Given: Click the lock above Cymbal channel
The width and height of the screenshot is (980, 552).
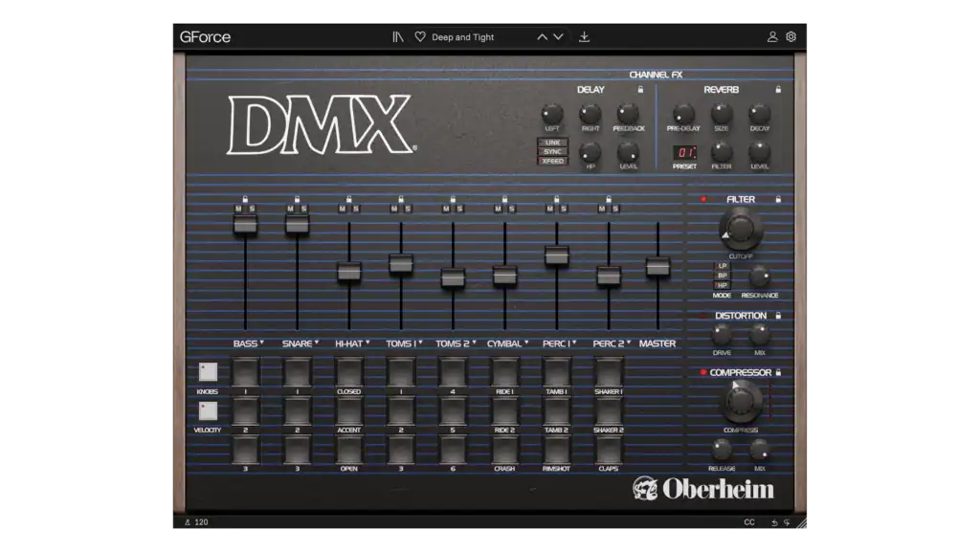Looking at the screenshot, I should click(504, 199).
